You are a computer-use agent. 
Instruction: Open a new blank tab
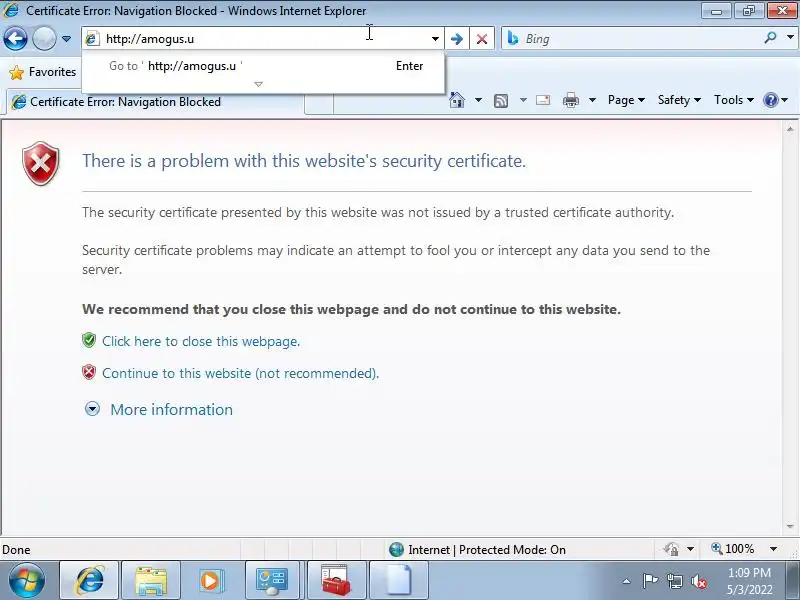(319, 104)
